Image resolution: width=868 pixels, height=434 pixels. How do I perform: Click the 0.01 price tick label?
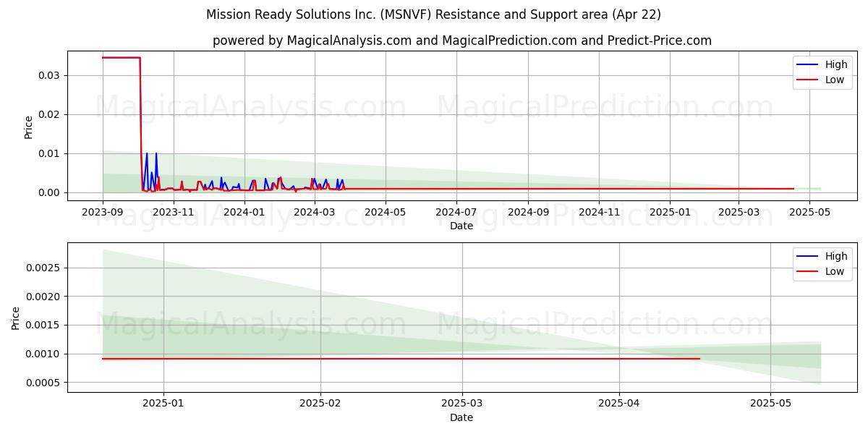(x=50, y=153)
